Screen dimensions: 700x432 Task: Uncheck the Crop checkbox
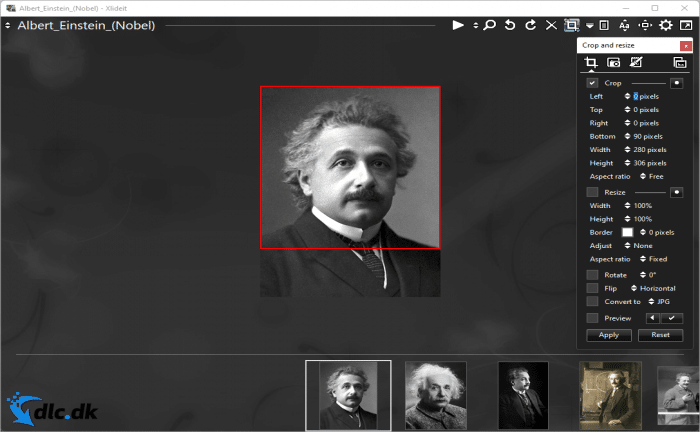click(592, 83)
